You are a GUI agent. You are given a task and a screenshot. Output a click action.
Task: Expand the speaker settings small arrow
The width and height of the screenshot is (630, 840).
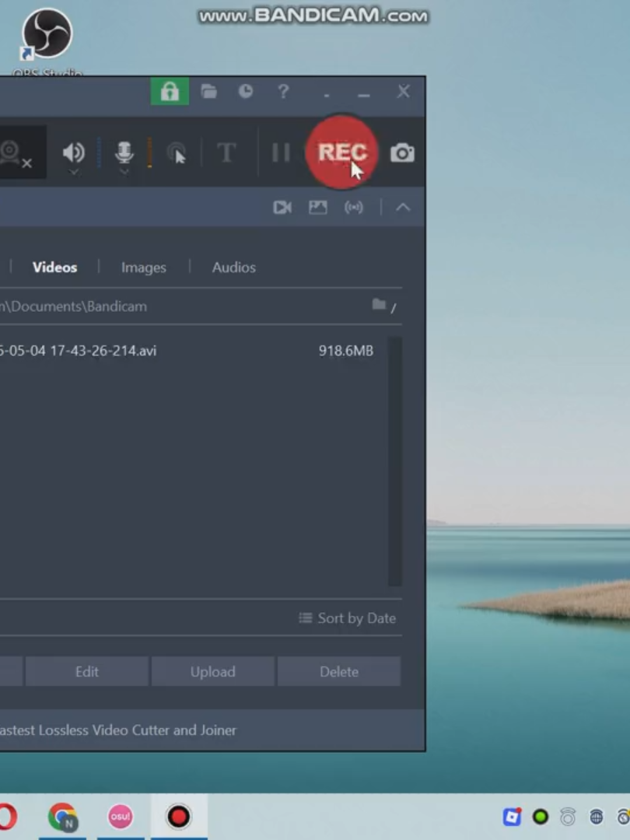(74, 171)
